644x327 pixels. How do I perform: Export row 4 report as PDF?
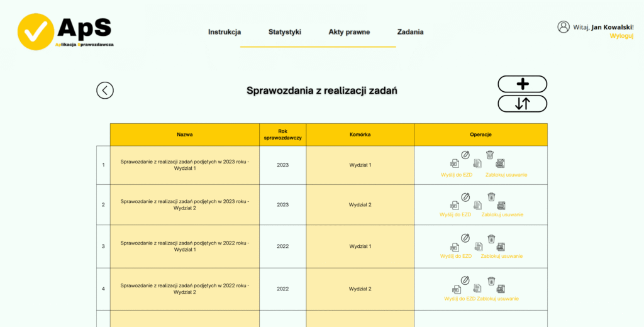[457, 289]
